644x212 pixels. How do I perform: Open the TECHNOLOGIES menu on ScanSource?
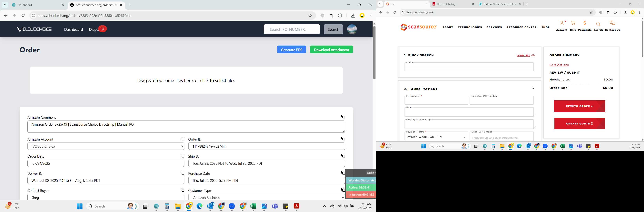[470, 27]
